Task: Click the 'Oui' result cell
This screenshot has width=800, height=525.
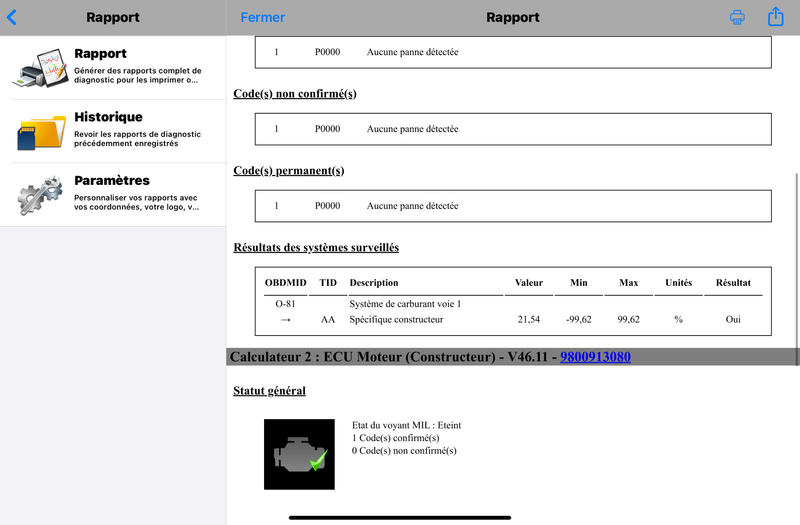Action: pos(733,320)
